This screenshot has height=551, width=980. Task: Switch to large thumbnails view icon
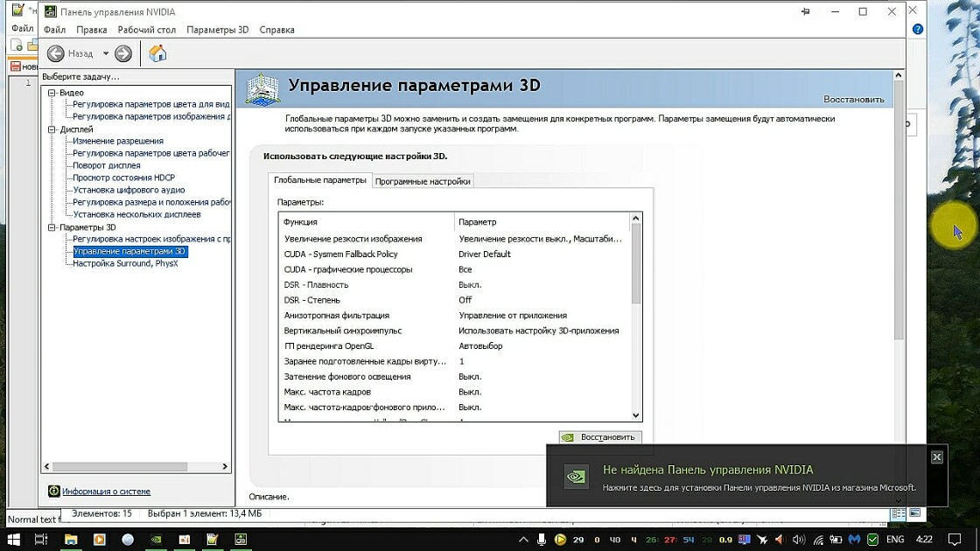914,513
